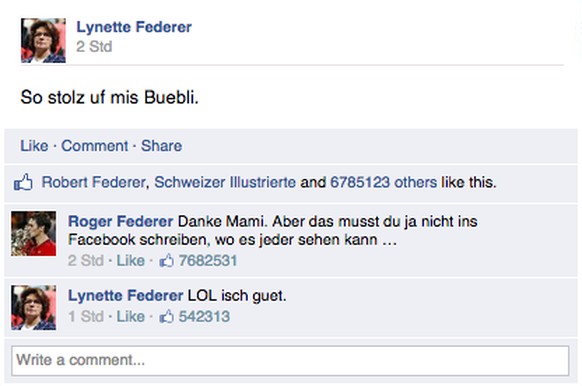Open Robert Federer's profile link
The height and width of the screenshot is (386, 582).
[93, 182]
